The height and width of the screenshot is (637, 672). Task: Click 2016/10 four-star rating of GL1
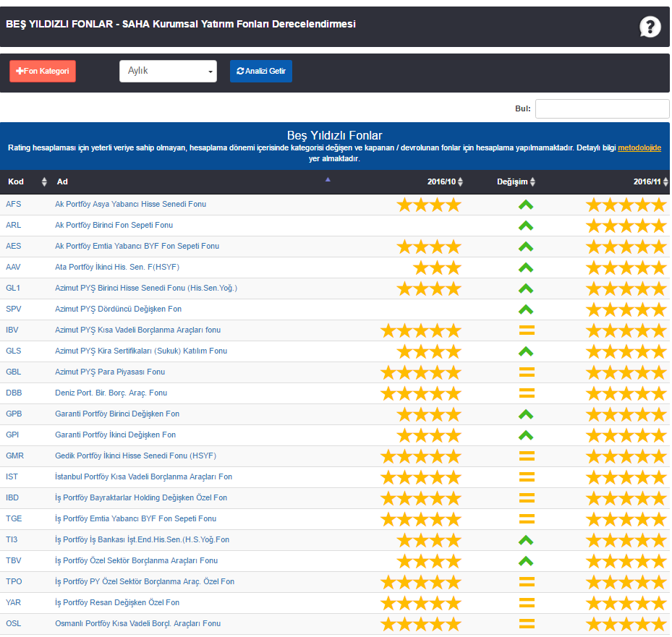[x=429, y=289]
